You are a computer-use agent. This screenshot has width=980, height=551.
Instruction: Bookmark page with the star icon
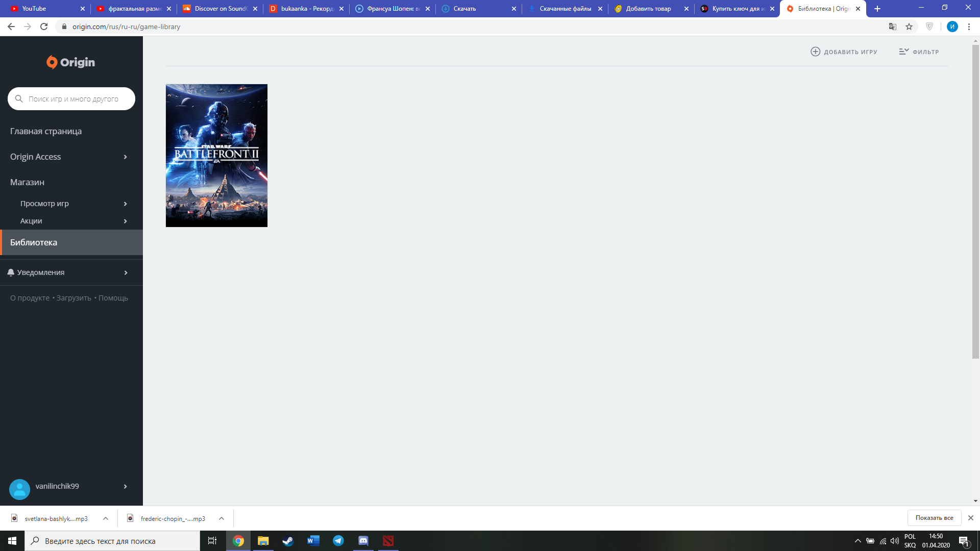[x=909, y=27]
